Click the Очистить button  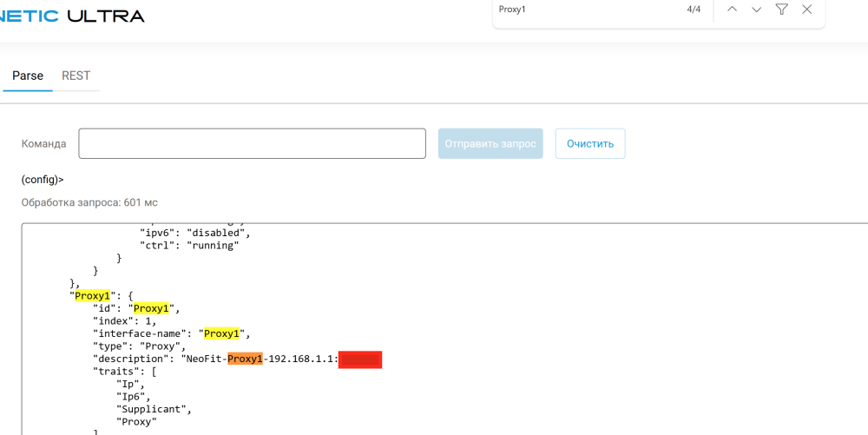pyautogui.click(x=590, y=144)
